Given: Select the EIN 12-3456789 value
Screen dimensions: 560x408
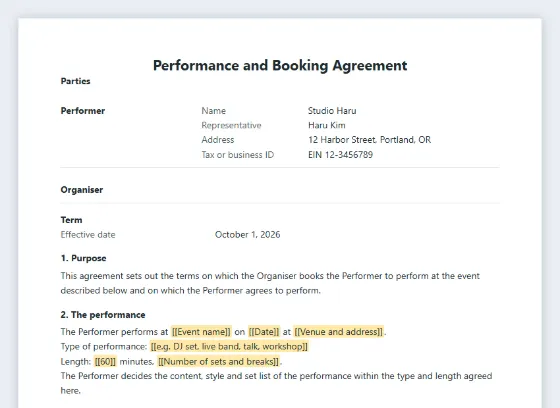Looking at the screenshot, I should tap(340, 155).
